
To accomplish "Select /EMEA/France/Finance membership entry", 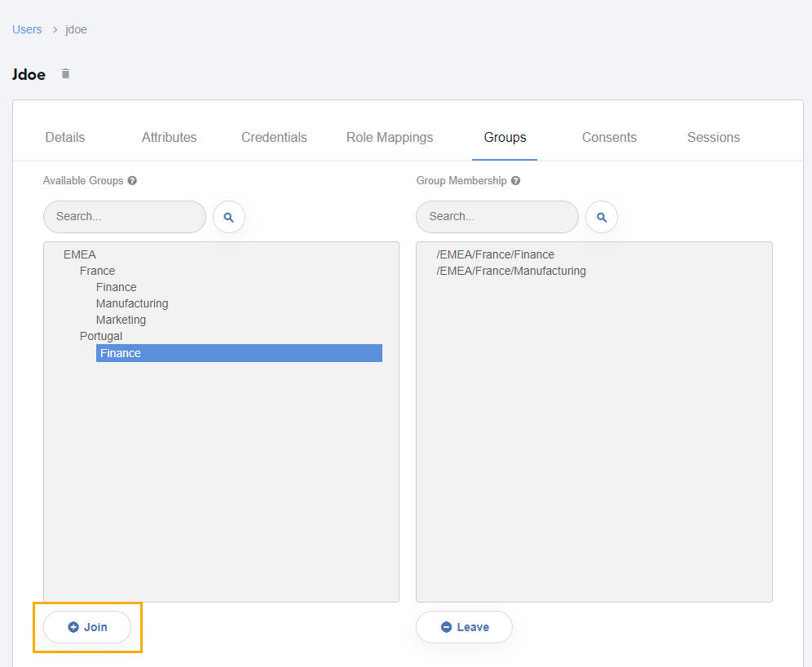I will coord(495,254).
